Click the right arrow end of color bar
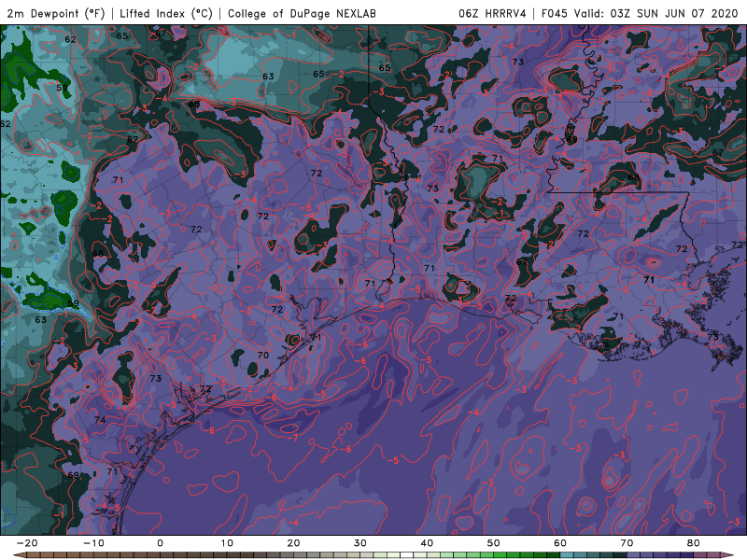747x560 pixels. click(x=728, y=555)
